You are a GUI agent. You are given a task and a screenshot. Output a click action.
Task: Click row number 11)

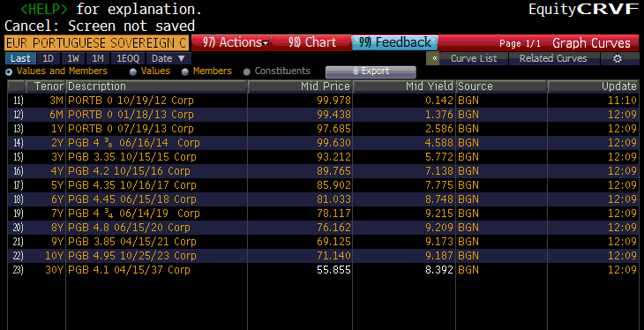(x=18, y=101)
